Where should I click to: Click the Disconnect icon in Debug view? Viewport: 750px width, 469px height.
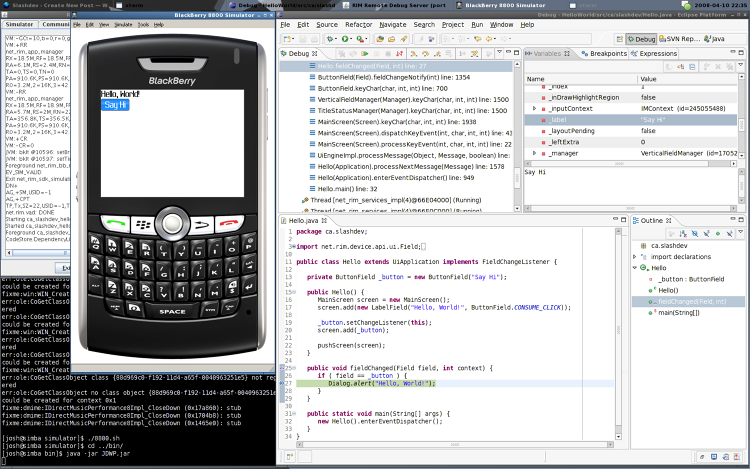pyautogui.click(x=399, y=54)
